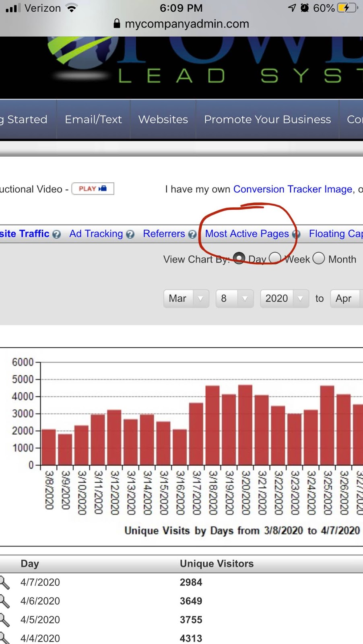Click the 3/18/2020 chart bar

click(212, 425)
